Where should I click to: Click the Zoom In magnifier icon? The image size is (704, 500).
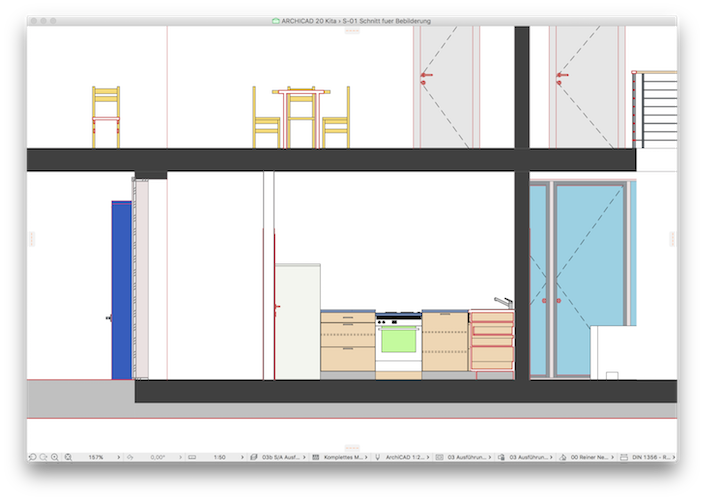tap(55, 457)
